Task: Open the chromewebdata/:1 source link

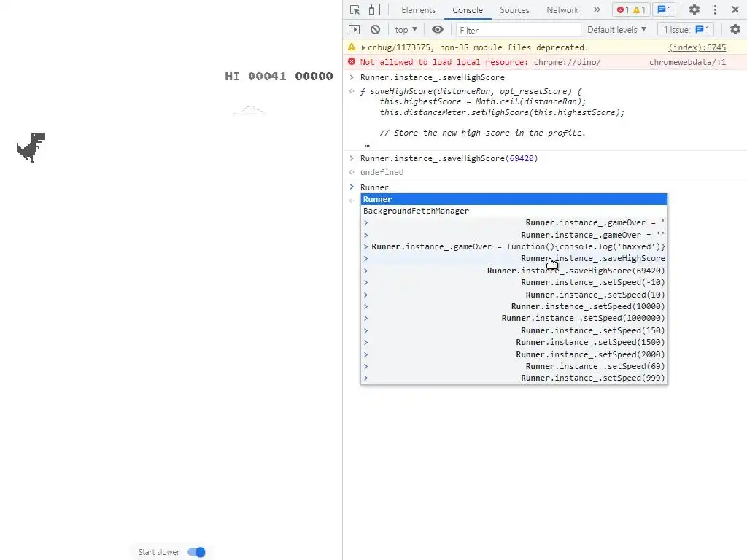Action: click(687, 62)
